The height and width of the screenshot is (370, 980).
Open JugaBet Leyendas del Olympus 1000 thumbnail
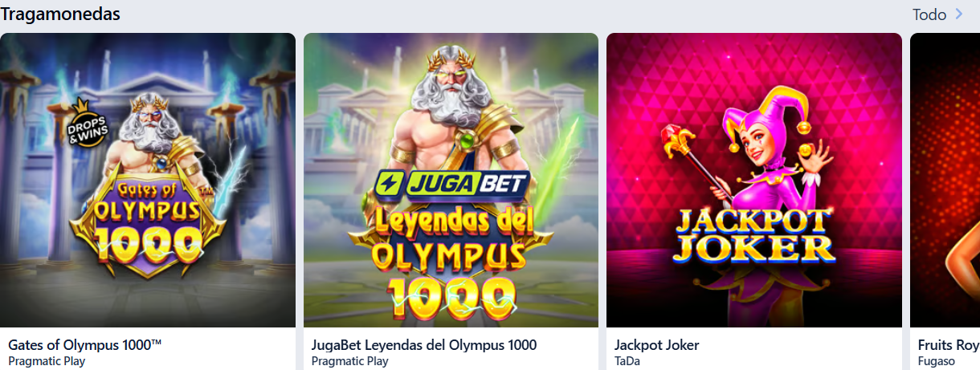(451, 180)
